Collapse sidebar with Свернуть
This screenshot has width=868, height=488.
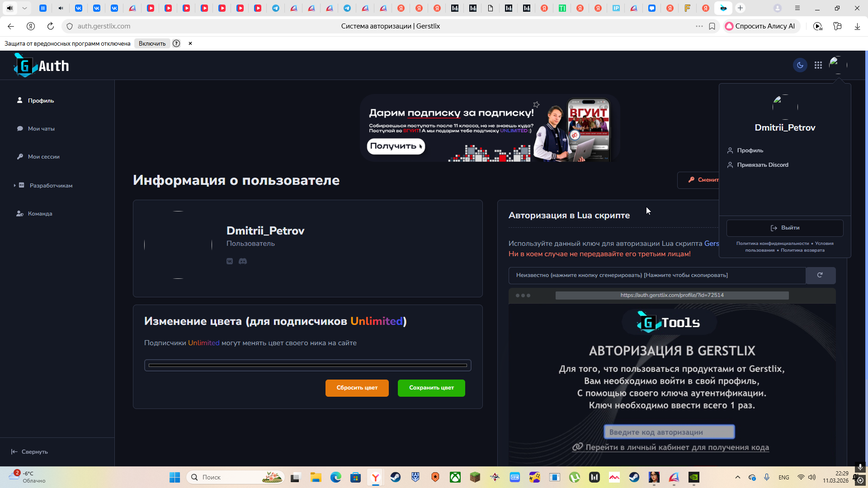click(x=30, y=452)
